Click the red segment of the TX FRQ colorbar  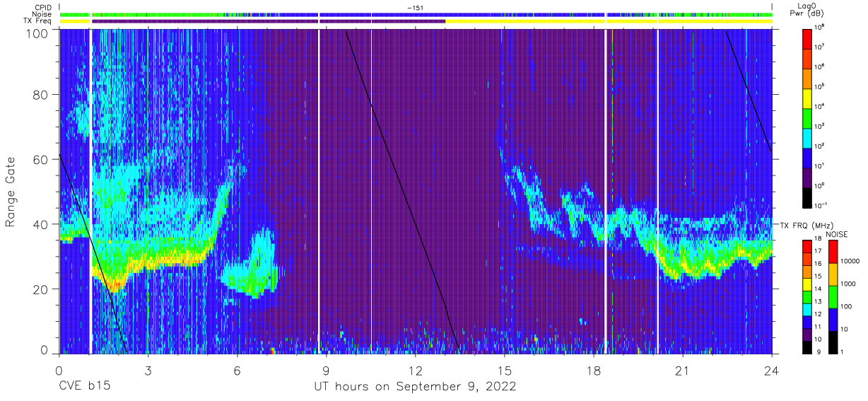coord(807,247)
